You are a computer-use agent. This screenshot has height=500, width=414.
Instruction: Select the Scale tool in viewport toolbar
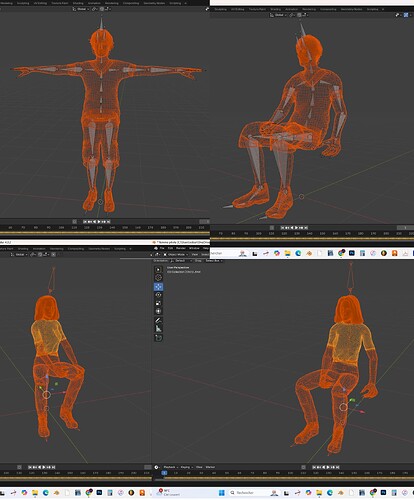[158, 303]
